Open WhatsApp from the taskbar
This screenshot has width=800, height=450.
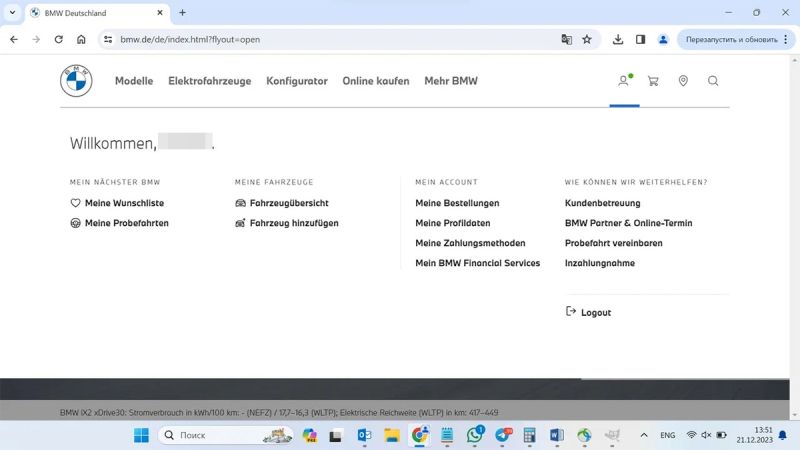(474, 435)
